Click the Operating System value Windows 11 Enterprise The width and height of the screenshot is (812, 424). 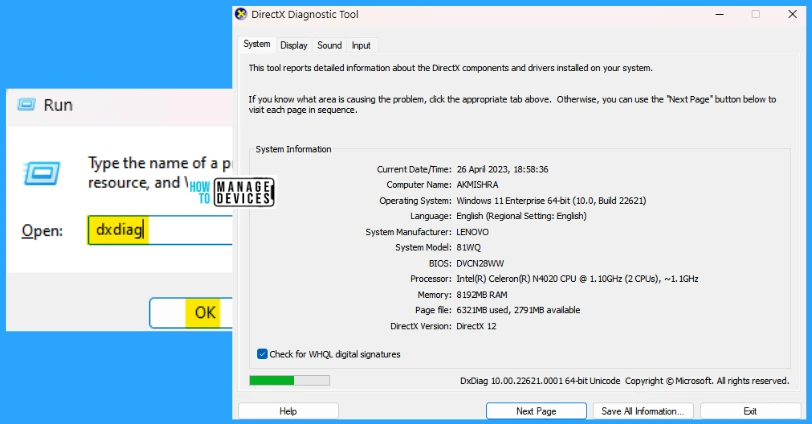(551, 200)
